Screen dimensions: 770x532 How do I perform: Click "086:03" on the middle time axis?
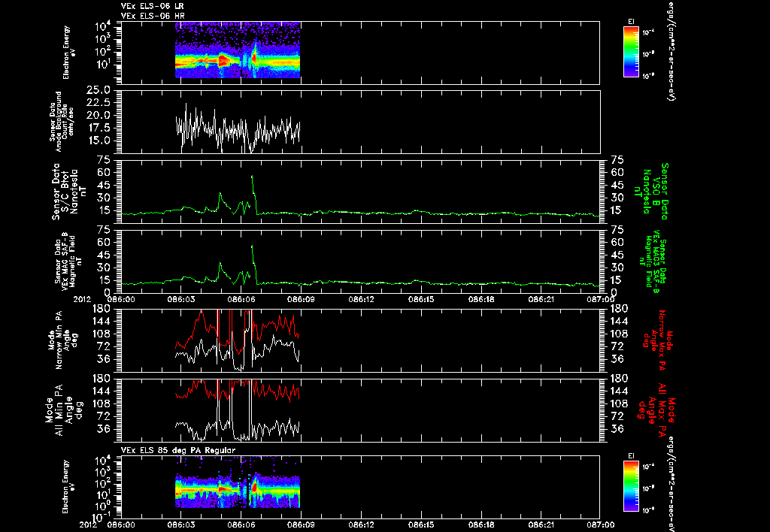pos(180,299)
